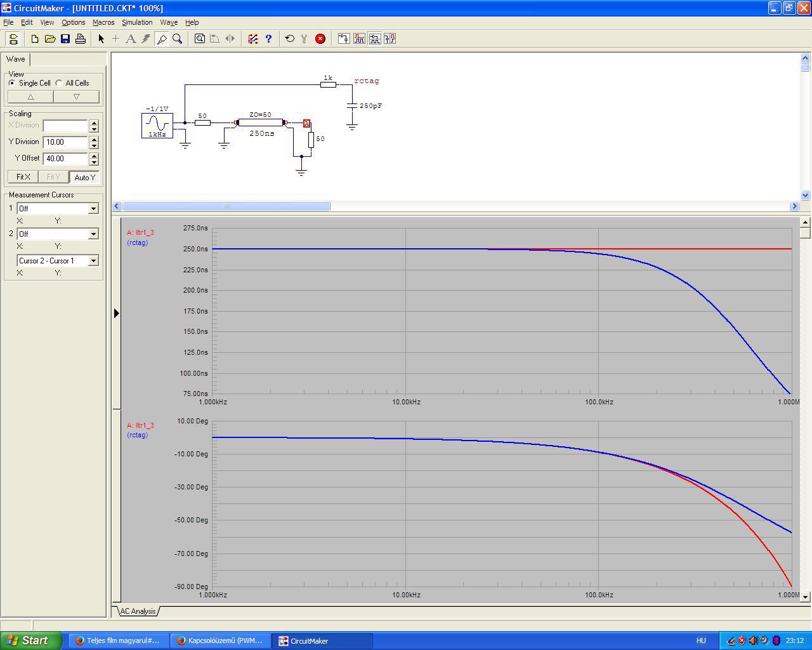Click the Y Division input field
Screen dimensions: 812x650
66,142
